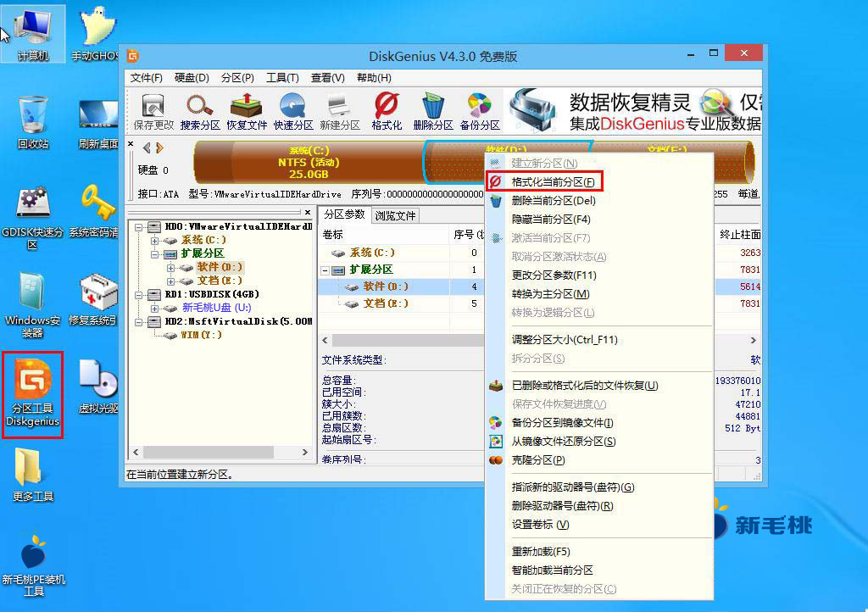Expand the 新毛桃U盘 (U:) tree node
Viewport: 868px width, 612px height.
pos(154,309)
